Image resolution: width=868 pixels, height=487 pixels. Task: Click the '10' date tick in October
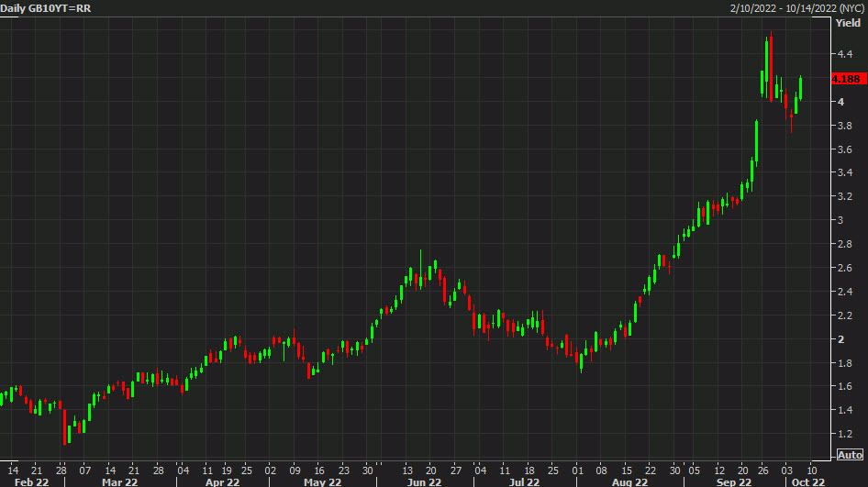811,470
